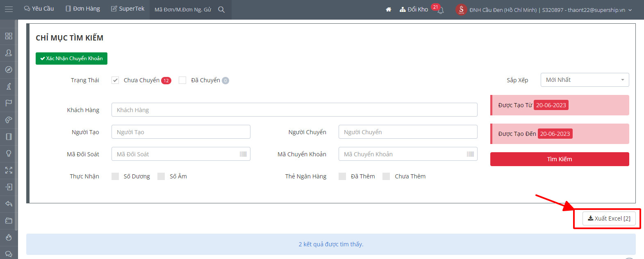Check the Số Dương checkbox

click(x=115, y=176)
